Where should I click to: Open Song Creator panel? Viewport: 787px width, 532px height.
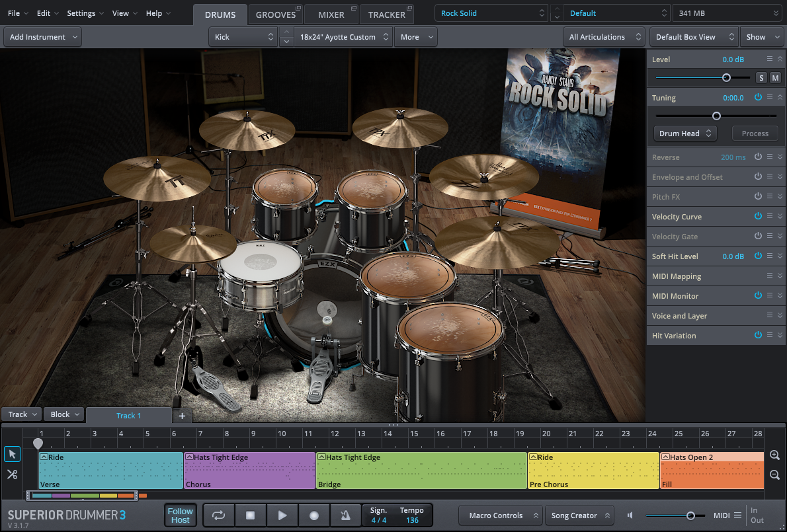pyautogui.click(x=580, y=515)
